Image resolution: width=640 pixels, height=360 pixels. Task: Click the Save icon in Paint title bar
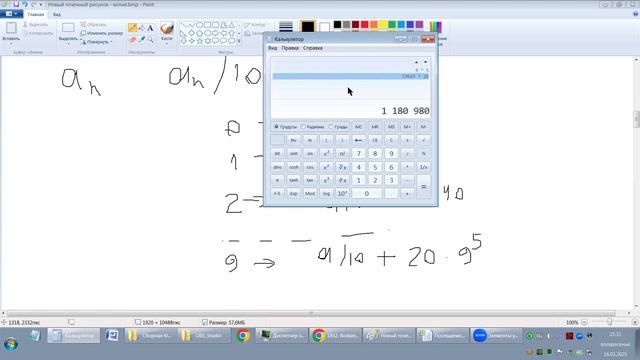tap(16, 4)
